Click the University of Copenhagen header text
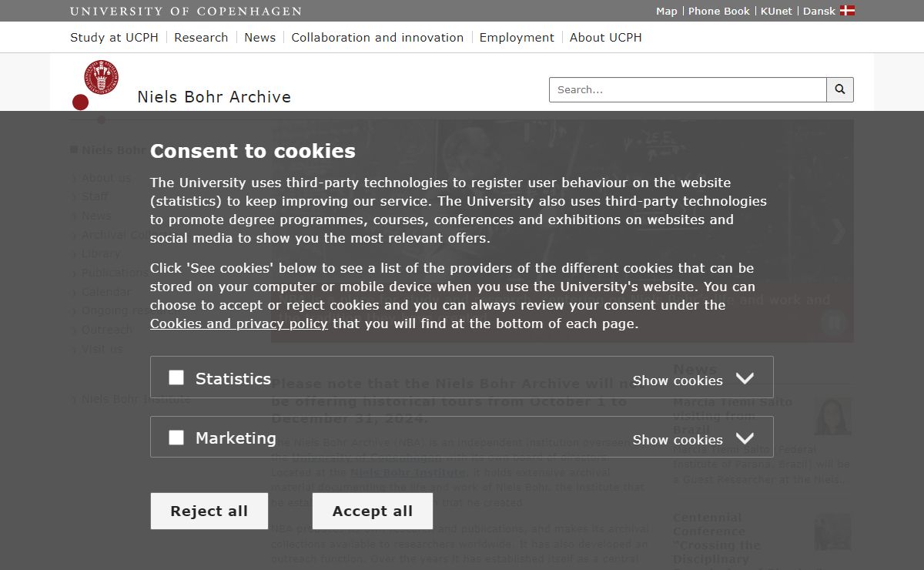 pyautogui.click(x=186, y=11)
